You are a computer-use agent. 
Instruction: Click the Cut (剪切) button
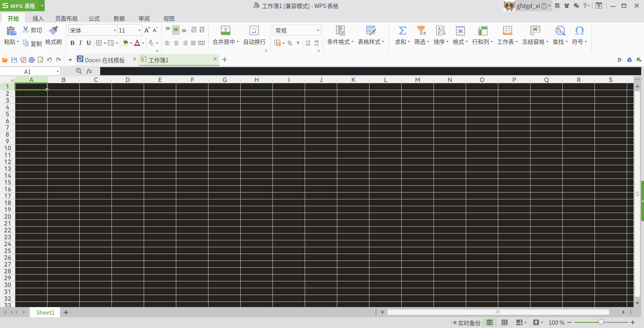[x=32, y=30]
